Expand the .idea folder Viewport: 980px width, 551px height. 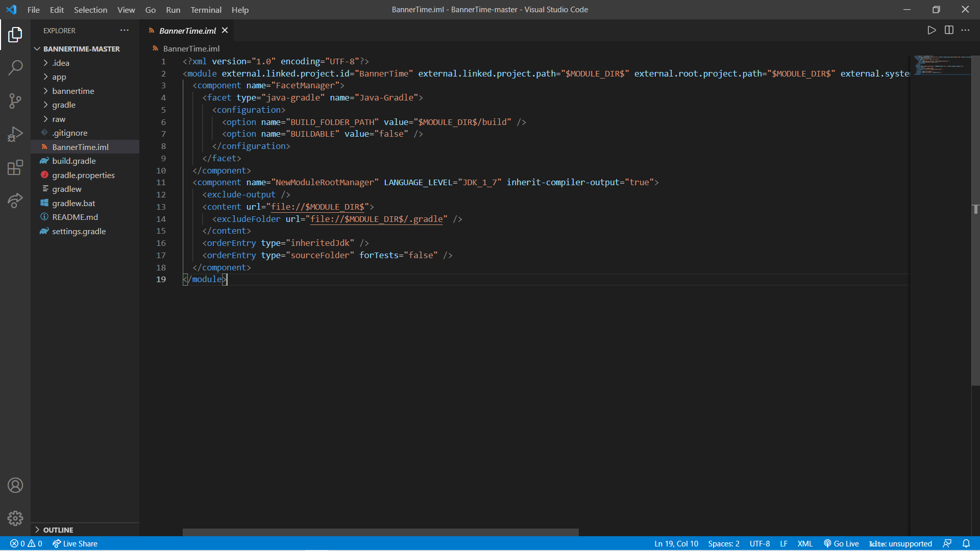pyautogui.click(x=60, y=63)
